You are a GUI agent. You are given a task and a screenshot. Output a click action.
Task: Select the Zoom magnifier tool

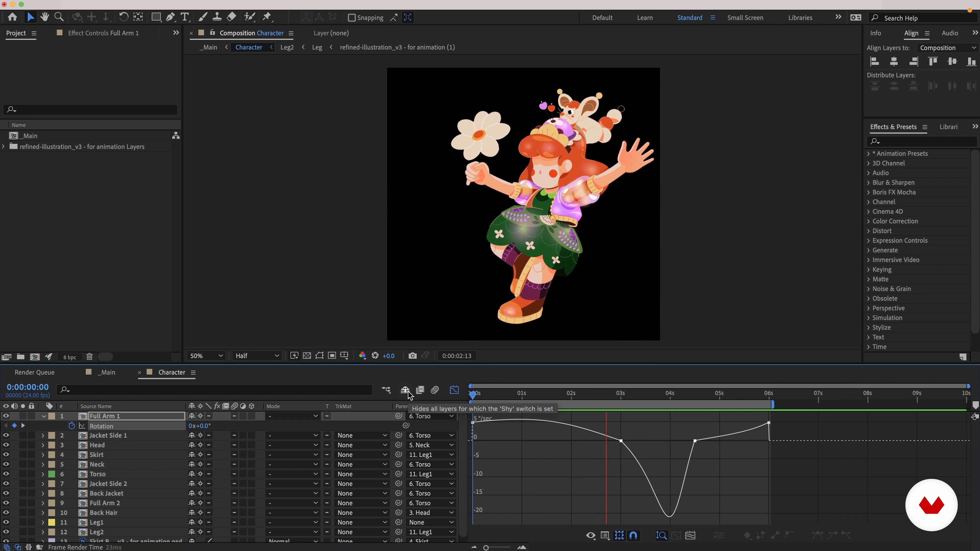pos(59,17)
